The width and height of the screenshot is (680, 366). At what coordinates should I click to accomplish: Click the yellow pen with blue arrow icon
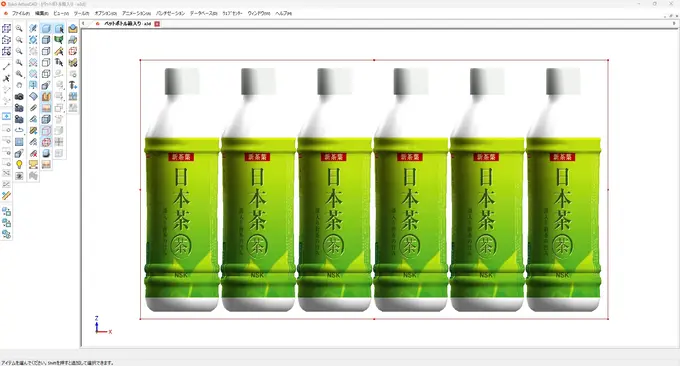pyautogui.click(x=33, y=130)
